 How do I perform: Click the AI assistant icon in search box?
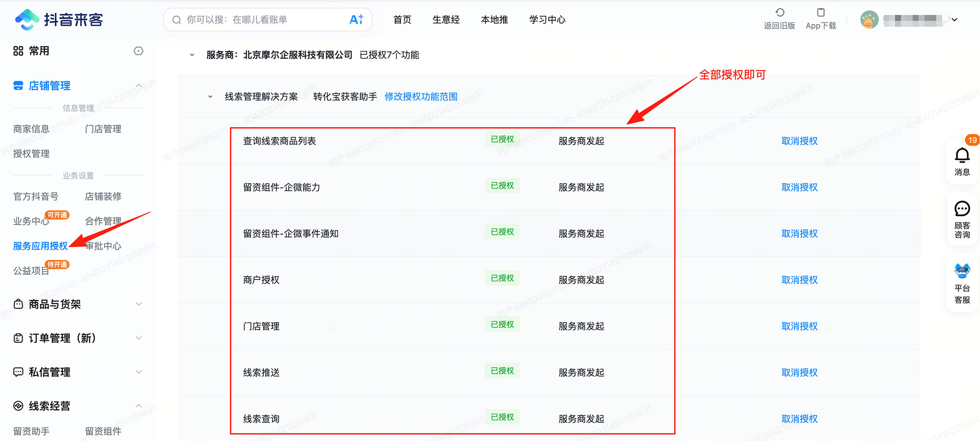356,20
